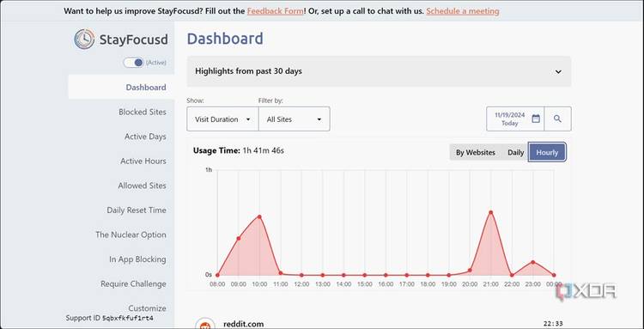Screen dimensions: 644x329
Task: Toggle the Active extension switch
Action: pyautogui.click(x=133, y=63)
